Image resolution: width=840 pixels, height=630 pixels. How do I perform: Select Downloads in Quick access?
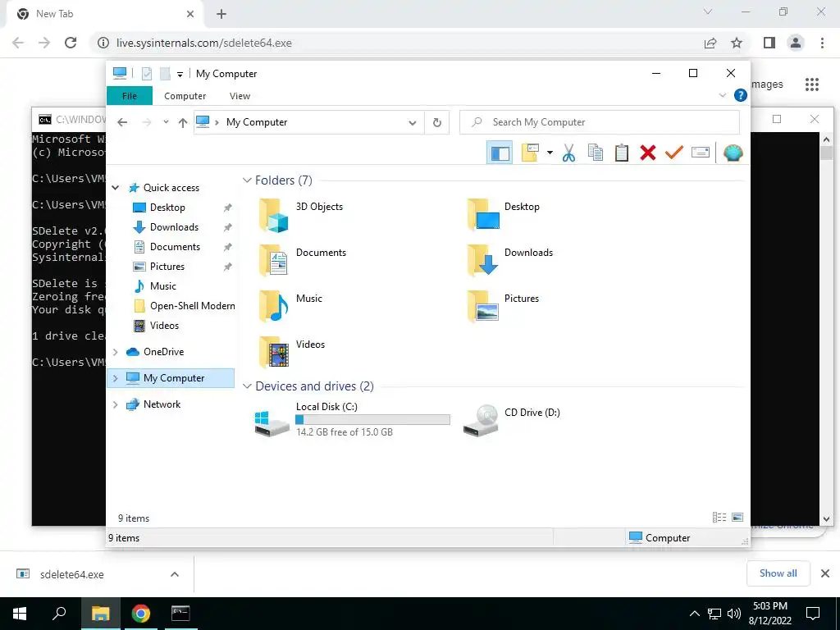(174, 227)
